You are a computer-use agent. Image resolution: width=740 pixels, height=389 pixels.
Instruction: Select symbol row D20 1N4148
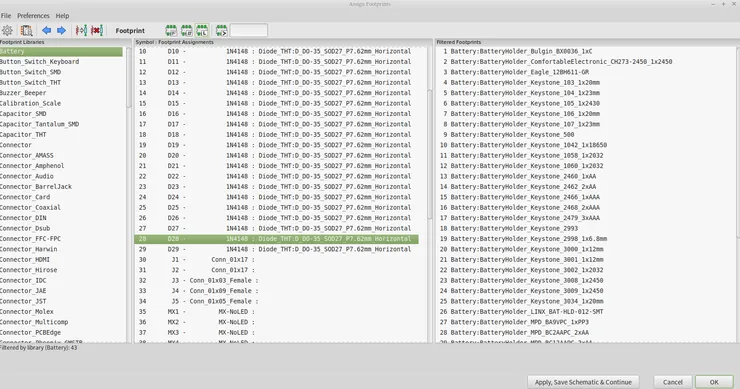click(277, 155)
